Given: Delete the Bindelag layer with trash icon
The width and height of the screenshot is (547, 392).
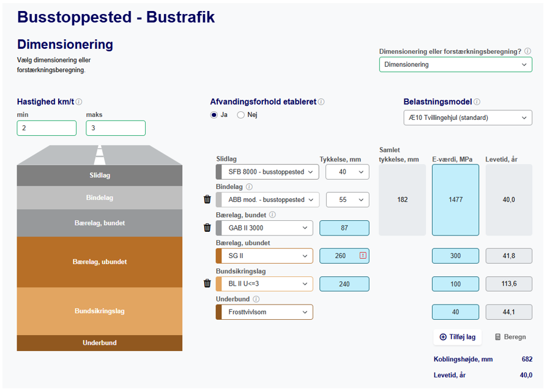Looking at the screenshot, I should [207, 199].
